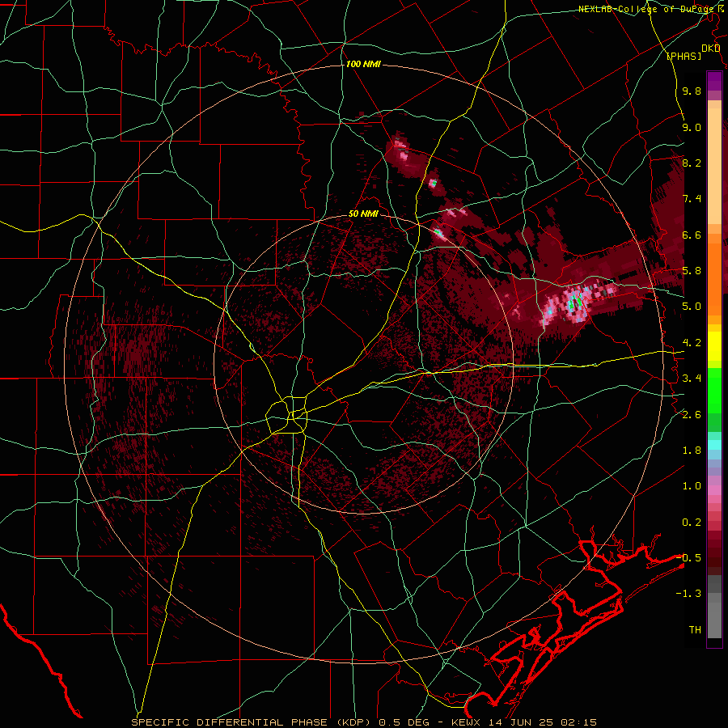728x728 pixels.
Task: Click the "DKD" product code label
Action: pos(710,49)
